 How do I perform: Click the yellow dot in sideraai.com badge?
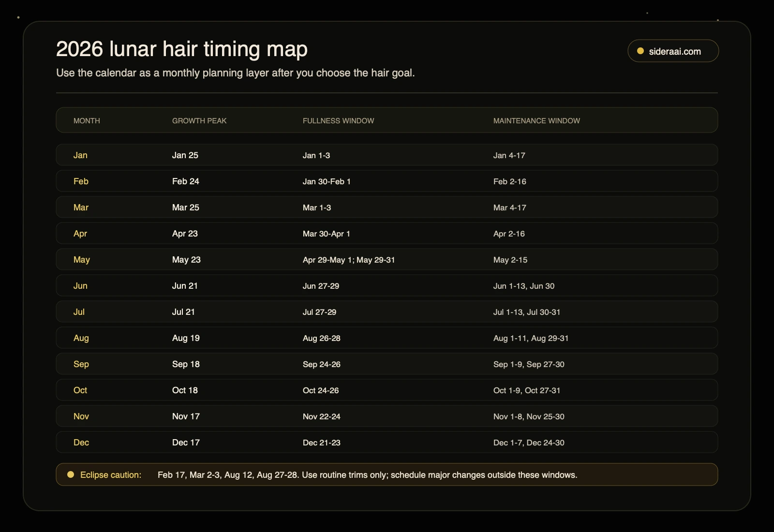point(640,51)
